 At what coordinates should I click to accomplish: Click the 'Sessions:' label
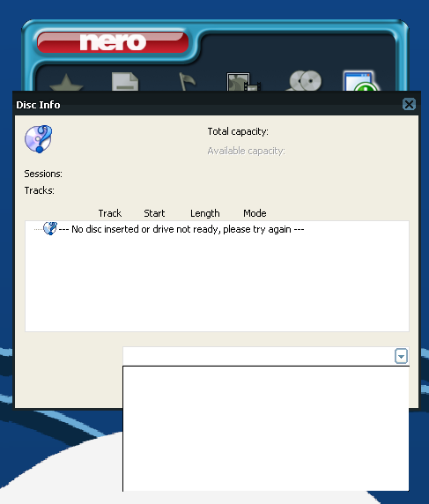43,174
